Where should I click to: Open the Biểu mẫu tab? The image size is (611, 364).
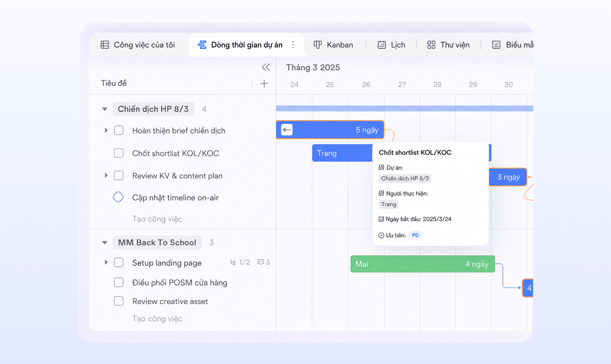coord(512,45)
